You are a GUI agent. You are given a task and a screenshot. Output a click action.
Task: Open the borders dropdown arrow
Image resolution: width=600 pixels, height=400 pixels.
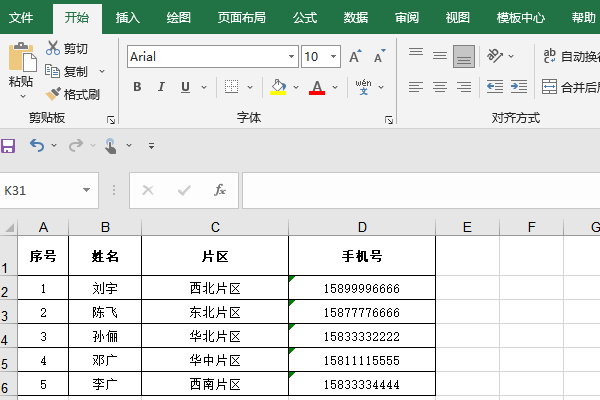(250, 87)
